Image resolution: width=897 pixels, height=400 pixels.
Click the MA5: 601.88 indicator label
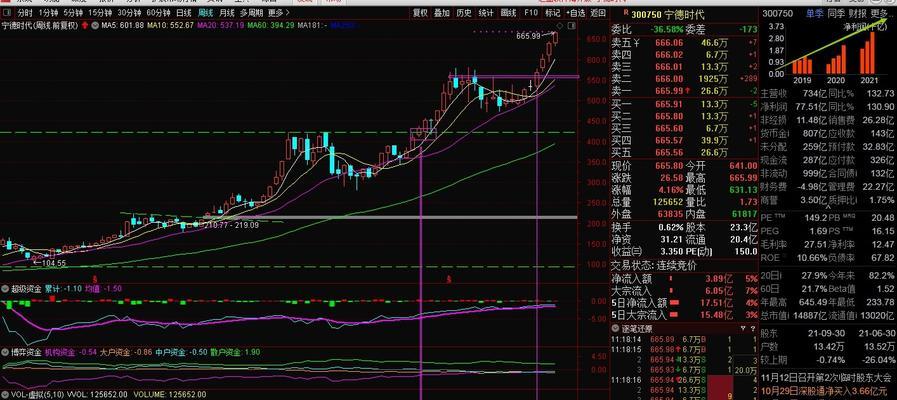click(122, 25)
